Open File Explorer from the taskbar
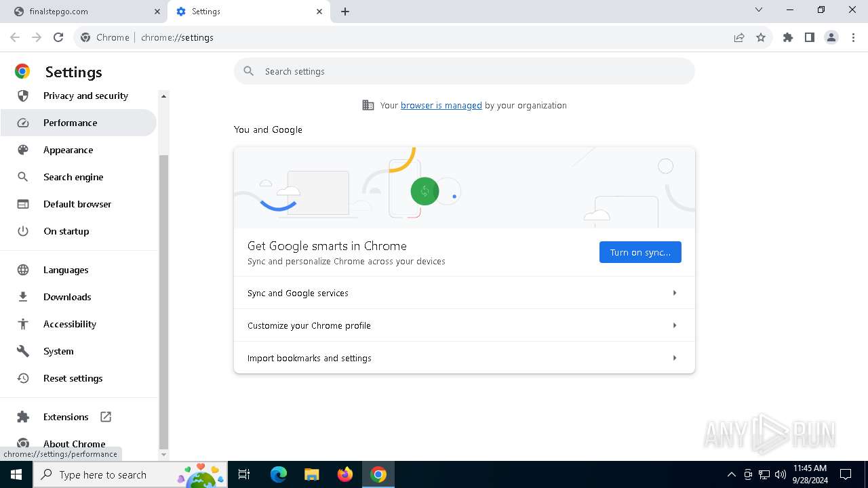868x488 pixels. (x=312, y=474)
